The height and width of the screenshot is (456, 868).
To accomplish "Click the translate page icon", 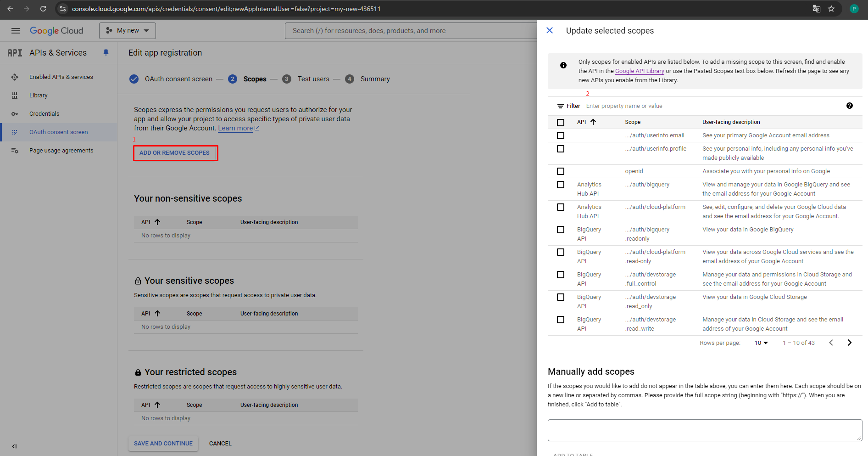I will click(816, 9).
